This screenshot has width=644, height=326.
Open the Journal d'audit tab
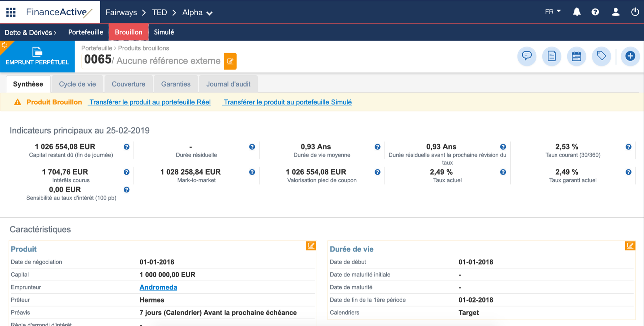point(228,84)
